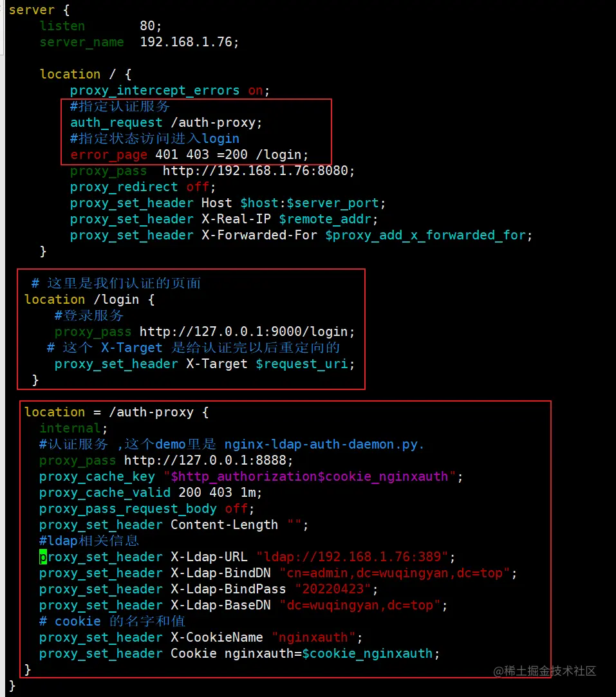Click the listen port value 80

tap(148, 26)
